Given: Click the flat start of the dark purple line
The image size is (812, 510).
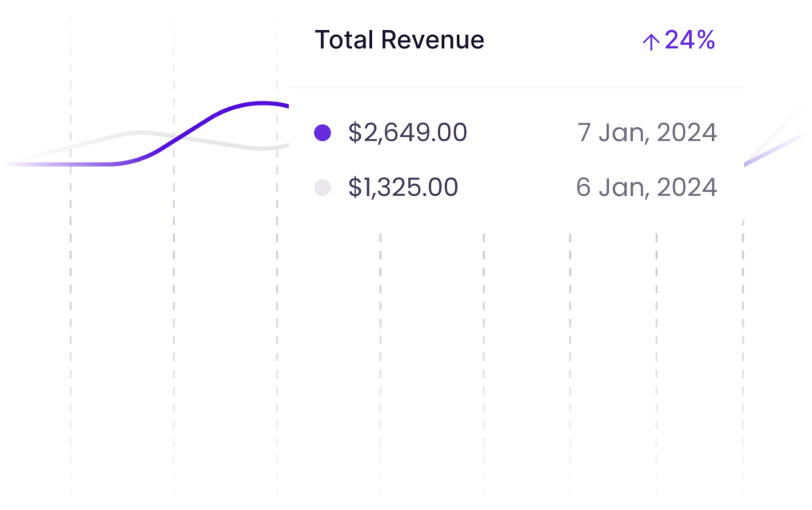Looking at the screenshot, I should 63,164.
